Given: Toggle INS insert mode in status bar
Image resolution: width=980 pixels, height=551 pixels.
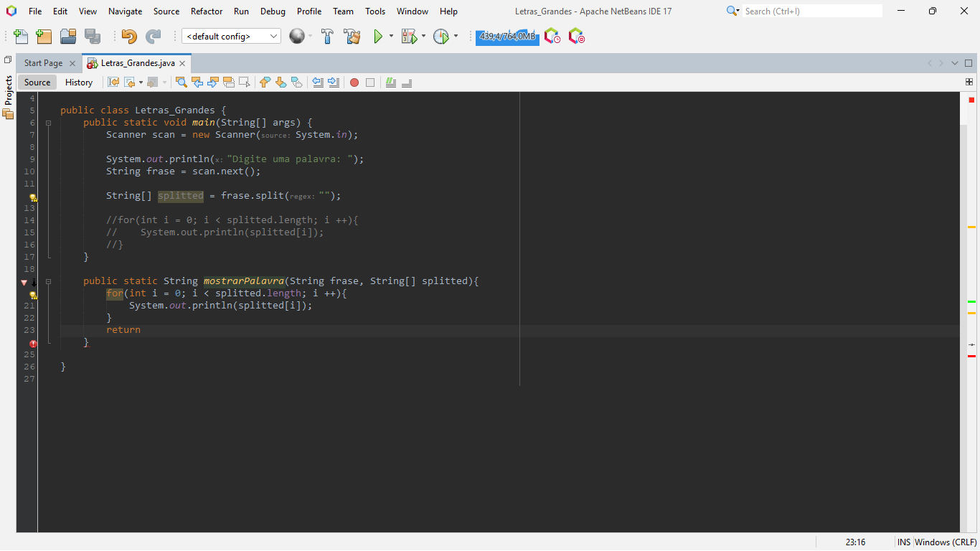Looking at the screenshot, I should click(904, 542).
